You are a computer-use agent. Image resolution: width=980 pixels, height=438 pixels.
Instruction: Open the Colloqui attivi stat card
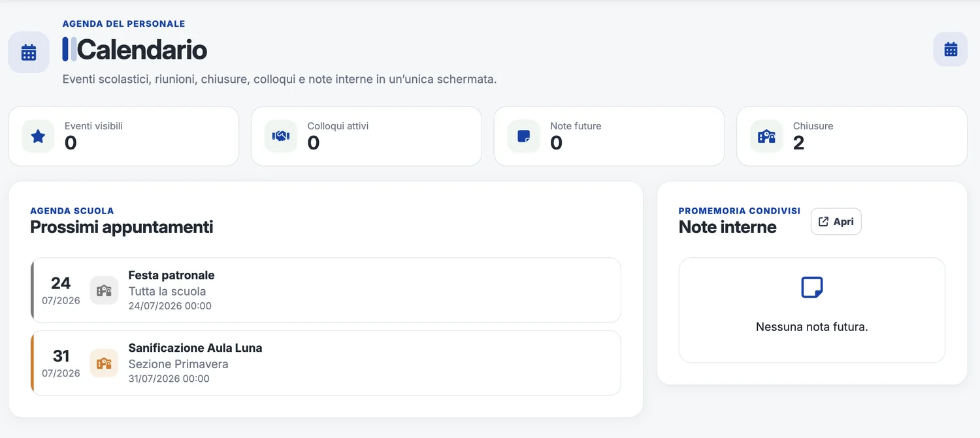[367, 136]
